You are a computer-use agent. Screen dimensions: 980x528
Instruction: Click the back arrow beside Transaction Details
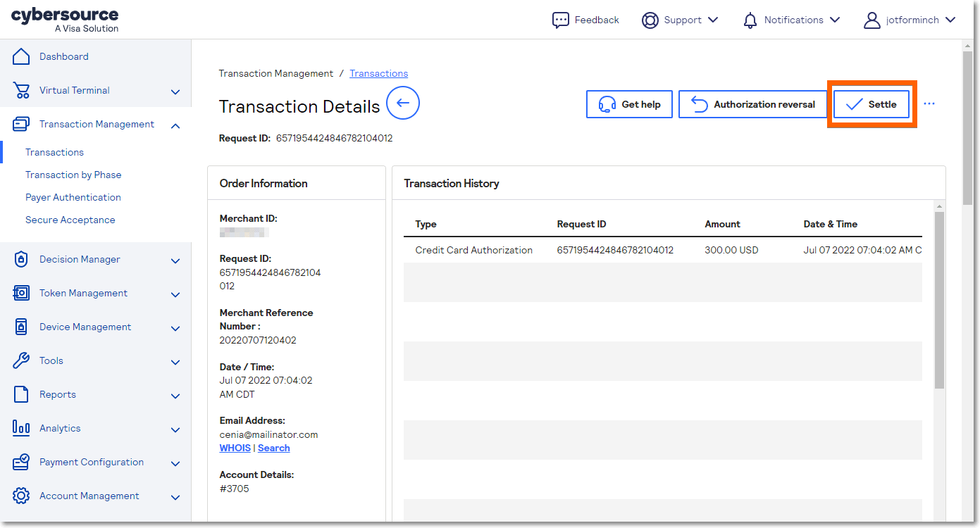[x=403, y=103]
